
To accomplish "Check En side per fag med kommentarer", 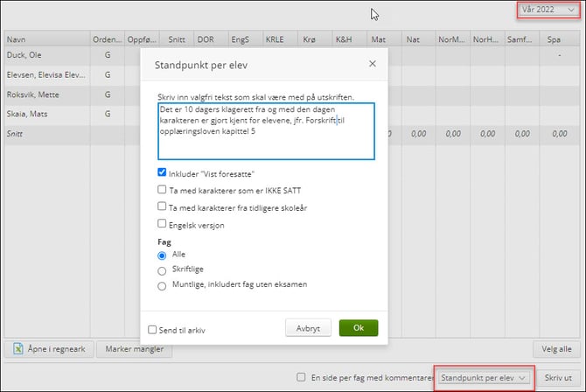I will 302,377.
